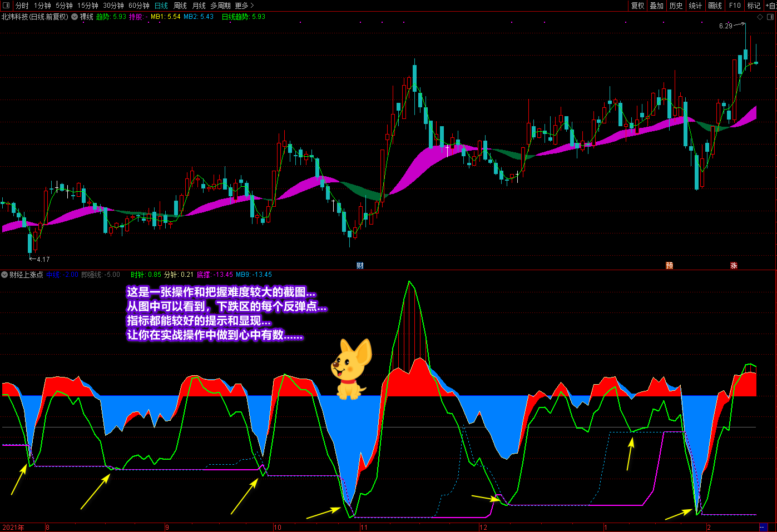The width and height of the screenshot is (777, 532).
Task: Click the 趋势: 5.93 value label
Action: (x=111, y=17)
